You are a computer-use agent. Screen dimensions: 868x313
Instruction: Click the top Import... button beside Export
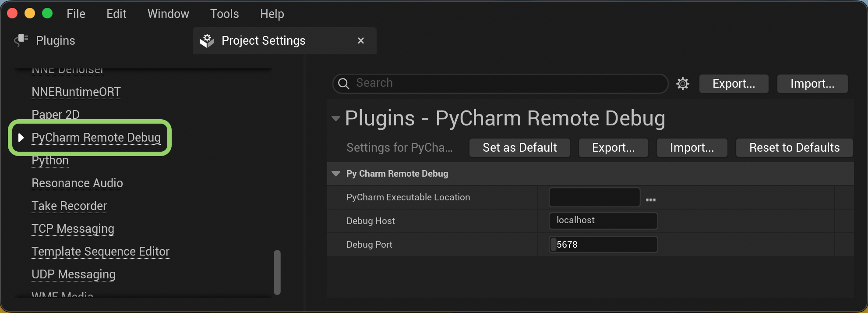tap(812, 84)
